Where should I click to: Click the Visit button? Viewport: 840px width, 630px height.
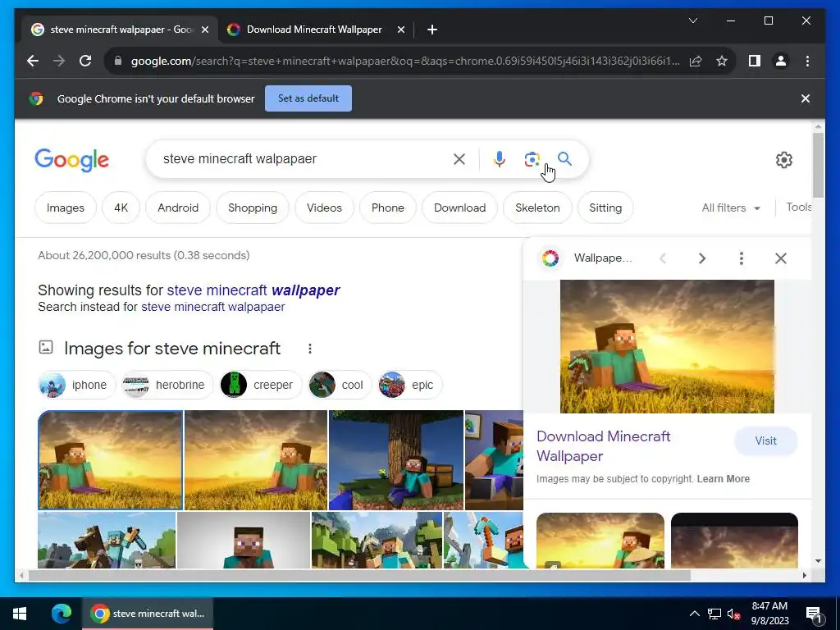point(765,441)
